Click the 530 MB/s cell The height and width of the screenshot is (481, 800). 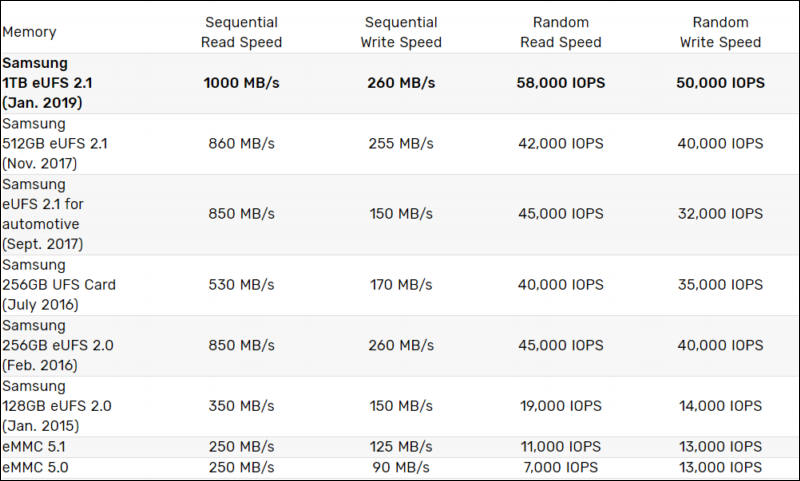[x=241, y=285]
